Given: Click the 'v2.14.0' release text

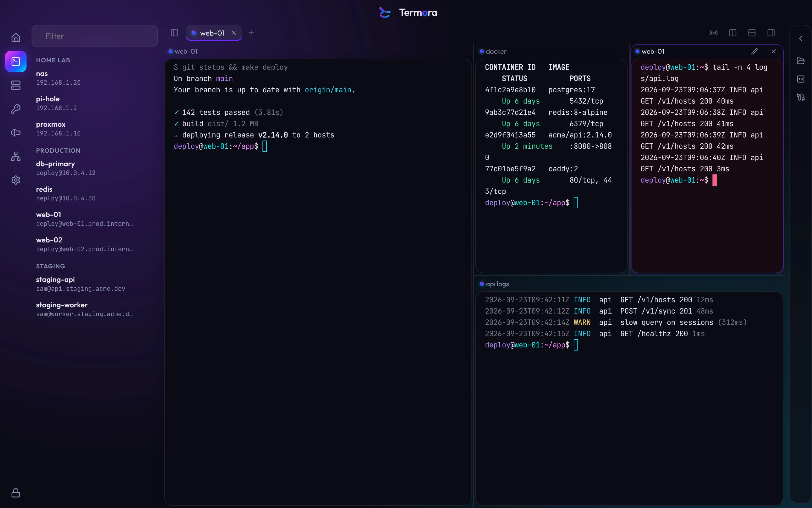Looking at the screenshot, I should click(273, 135).
